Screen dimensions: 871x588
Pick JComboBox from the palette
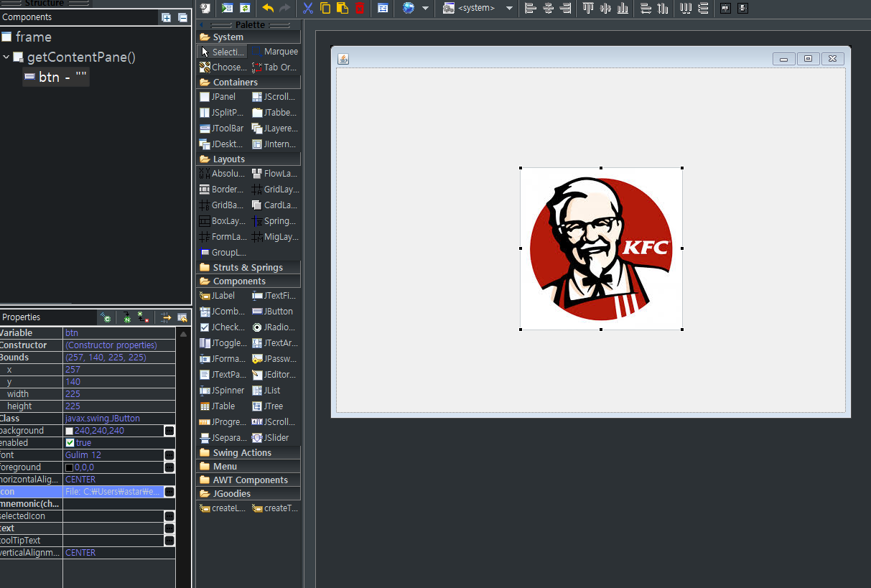coord(223,312)
